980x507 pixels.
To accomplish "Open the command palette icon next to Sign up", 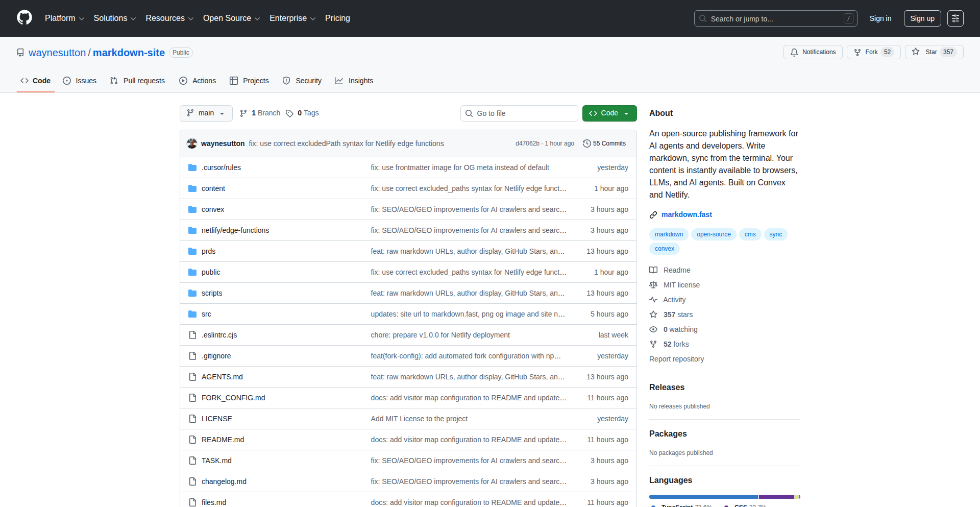I will click(x=955, y=18).
